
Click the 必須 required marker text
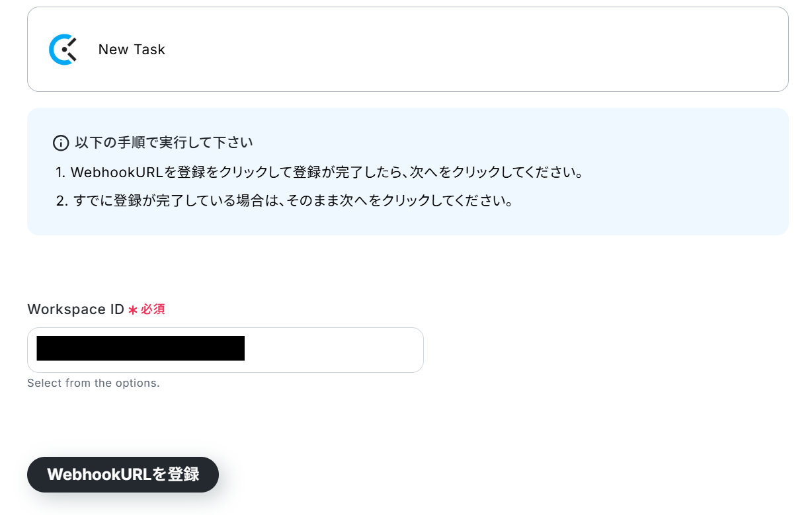[x=153, y=309]
